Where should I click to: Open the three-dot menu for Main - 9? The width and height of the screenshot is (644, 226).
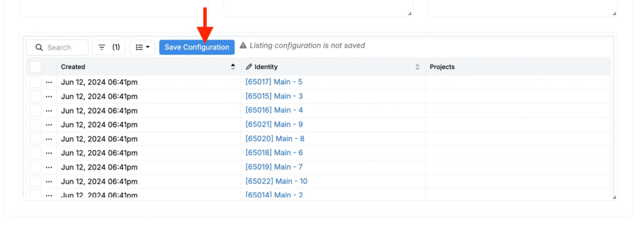click(49, 125)
